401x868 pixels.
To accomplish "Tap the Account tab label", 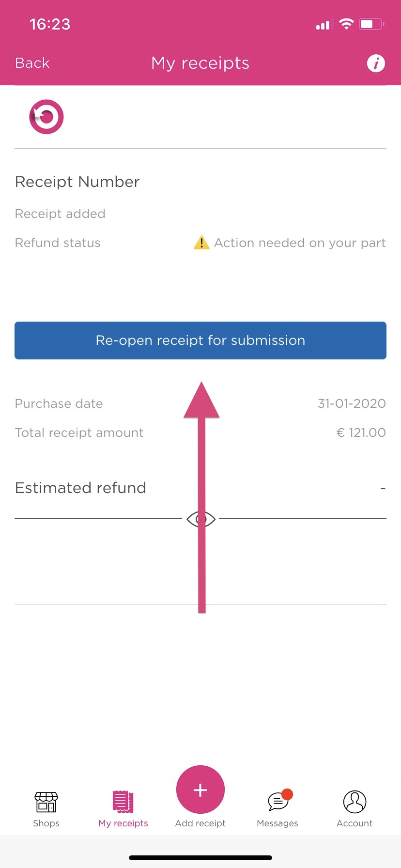I will 355,823.
